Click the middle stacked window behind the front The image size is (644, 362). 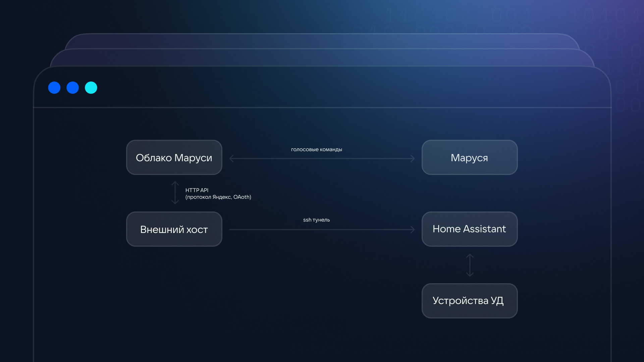pyautogui.click(x=322, y=58)
